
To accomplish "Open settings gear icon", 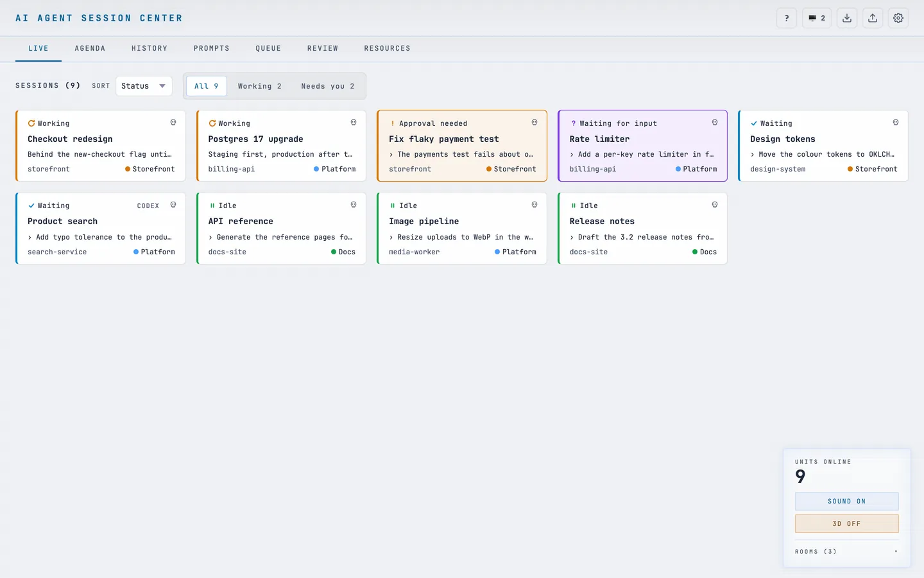I will (x=898, y=18).
